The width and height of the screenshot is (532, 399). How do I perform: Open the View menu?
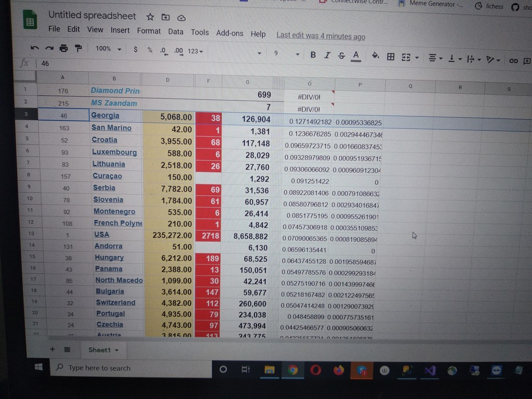95,30
